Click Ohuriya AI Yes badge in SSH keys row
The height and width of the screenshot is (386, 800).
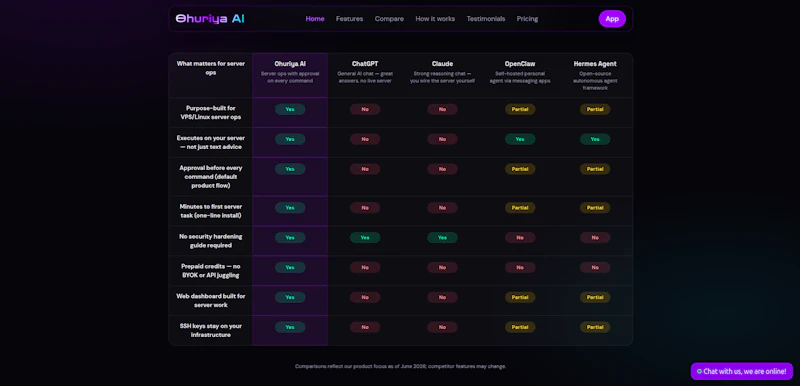290,327
